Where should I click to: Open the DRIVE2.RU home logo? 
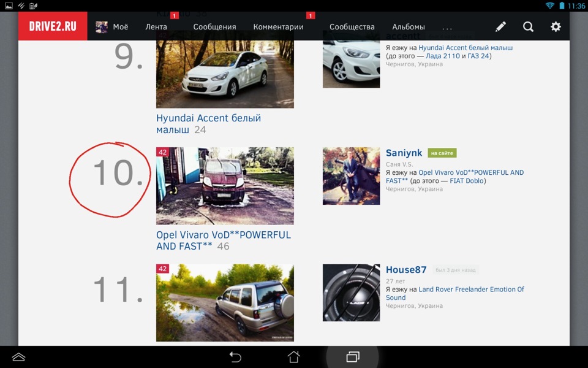[53, 26]
